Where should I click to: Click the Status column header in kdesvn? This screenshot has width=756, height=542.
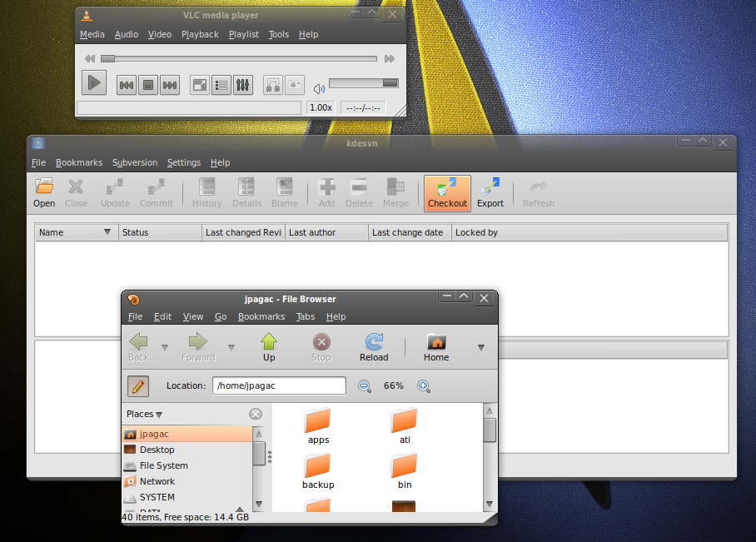coord(160,232)
